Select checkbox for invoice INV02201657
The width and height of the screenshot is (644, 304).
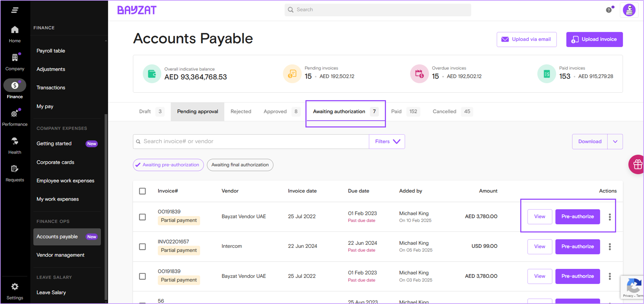[x=142, y=247]
